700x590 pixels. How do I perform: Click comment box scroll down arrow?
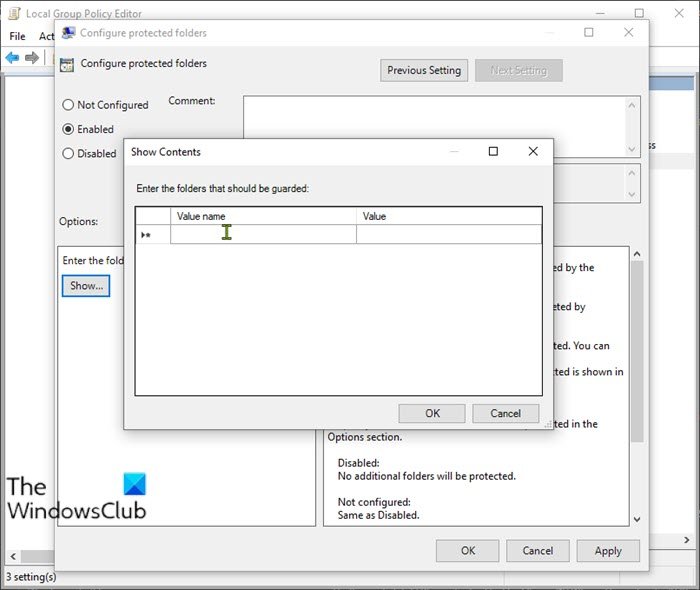631,149
